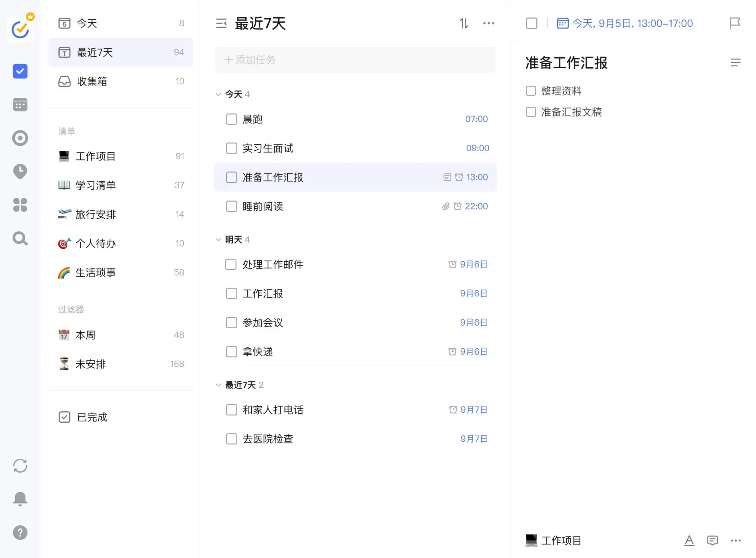756x558 pixels.
Task: Open the Search icon in sidebar
Action: [20, 238]
